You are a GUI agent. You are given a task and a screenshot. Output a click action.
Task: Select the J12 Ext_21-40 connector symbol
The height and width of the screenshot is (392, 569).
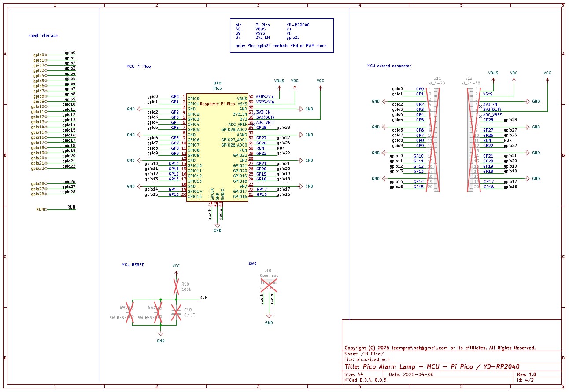coord(473,140)
